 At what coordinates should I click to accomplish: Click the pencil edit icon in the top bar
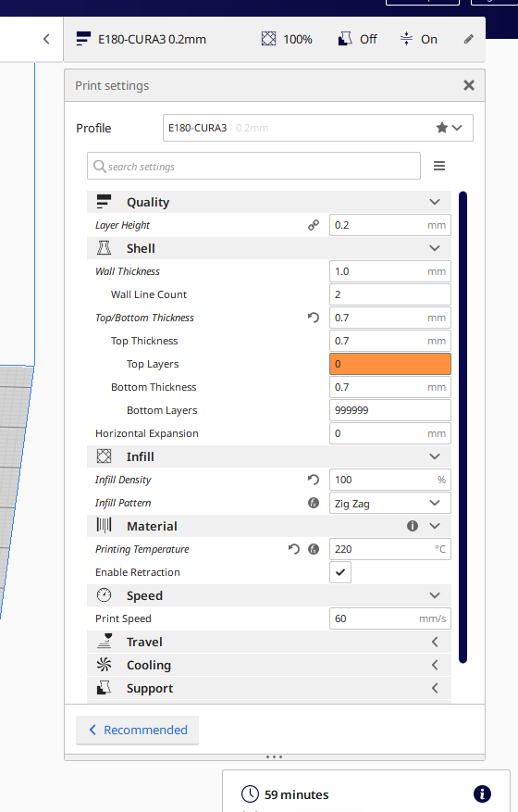pyautogui.click(x=469, y=40)
